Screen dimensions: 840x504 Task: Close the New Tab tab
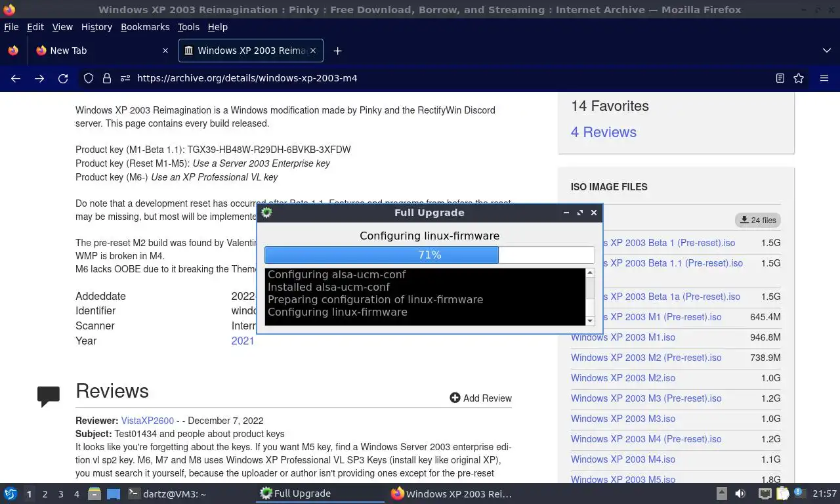165,51
